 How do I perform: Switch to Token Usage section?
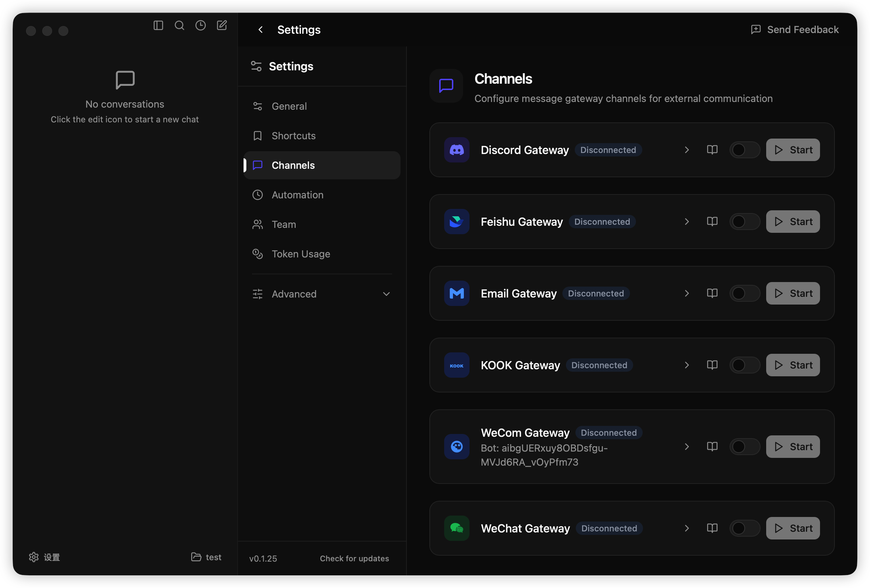tap(301, 254)
